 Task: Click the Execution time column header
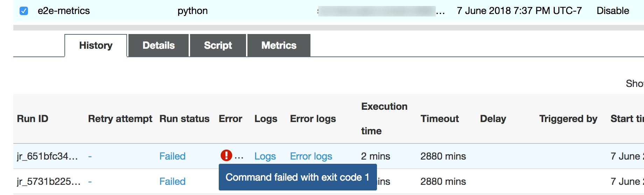pos(384,119)
